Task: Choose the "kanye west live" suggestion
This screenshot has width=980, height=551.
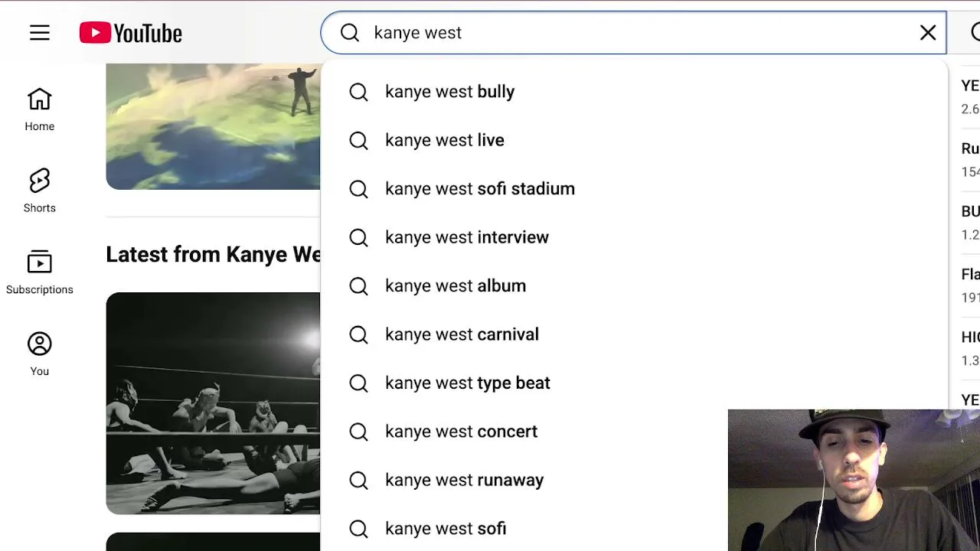Action: click(444, 140)
